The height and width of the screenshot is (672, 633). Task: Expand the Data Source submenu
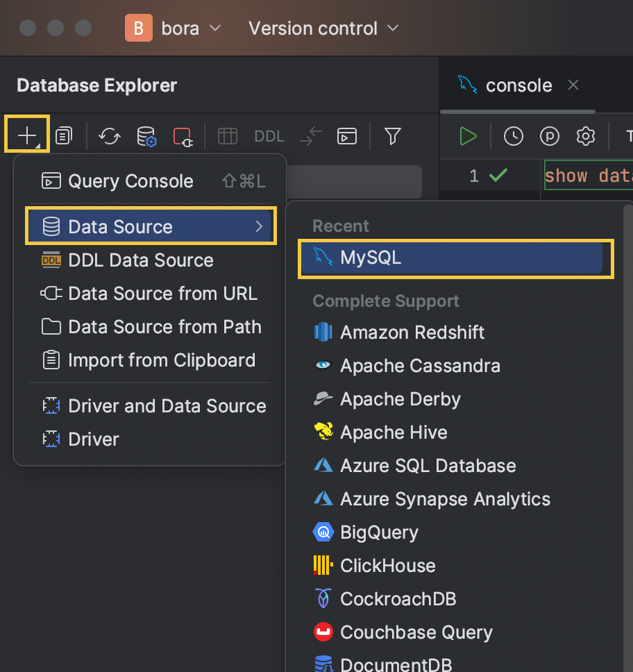click(x=151, y=226)
